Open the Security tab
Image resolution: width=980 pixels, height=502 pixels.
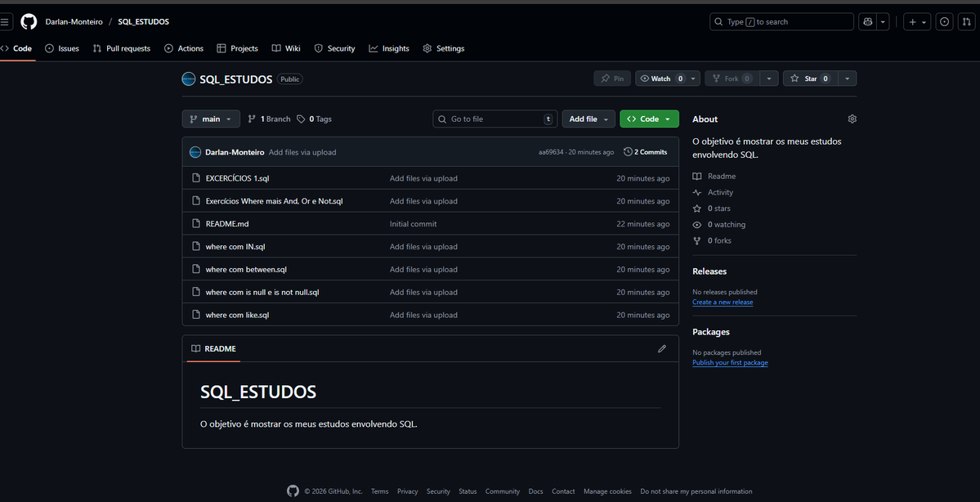[334, 48]
